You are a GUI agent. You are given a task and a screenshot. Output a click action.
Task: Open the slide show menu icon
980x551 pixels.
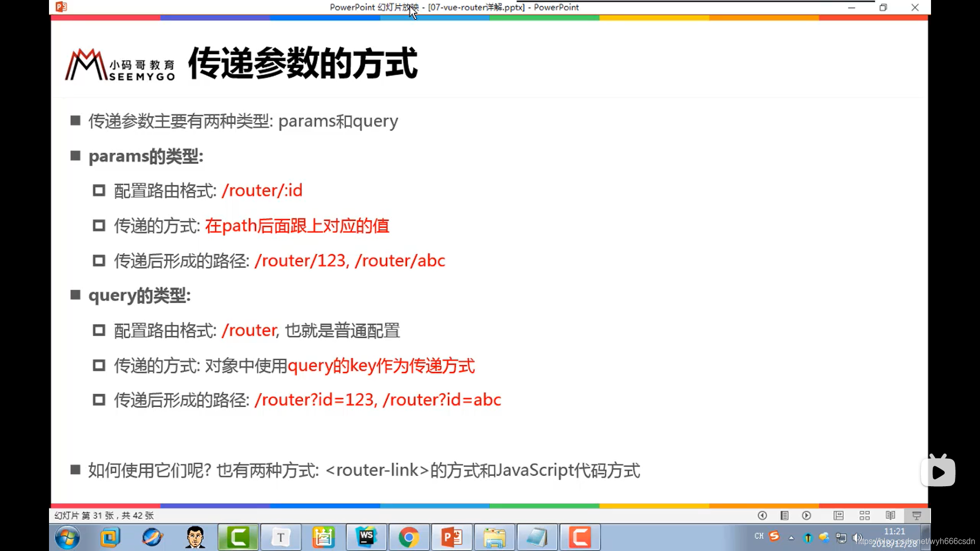785,516
